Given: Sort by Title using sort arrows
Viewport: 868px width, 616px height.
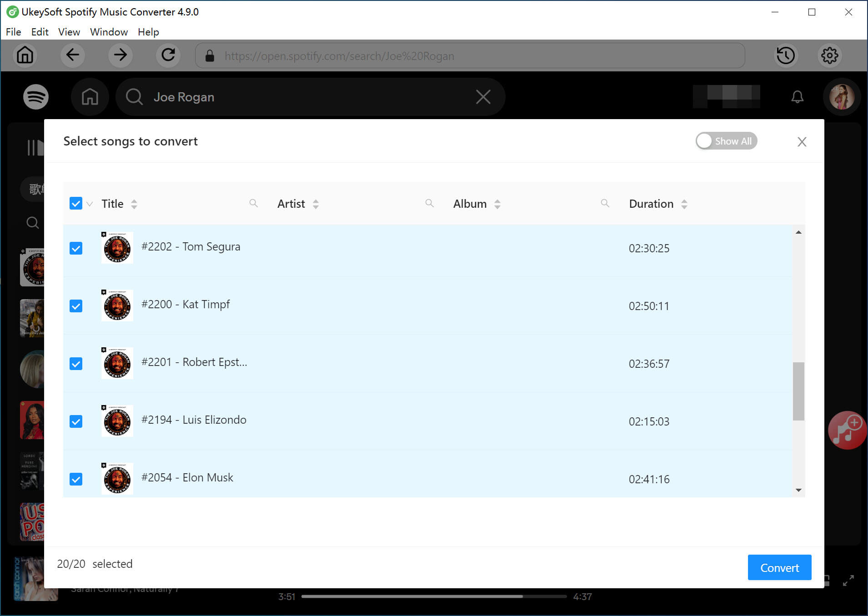Looking at the screenshot, I should 134,204.
